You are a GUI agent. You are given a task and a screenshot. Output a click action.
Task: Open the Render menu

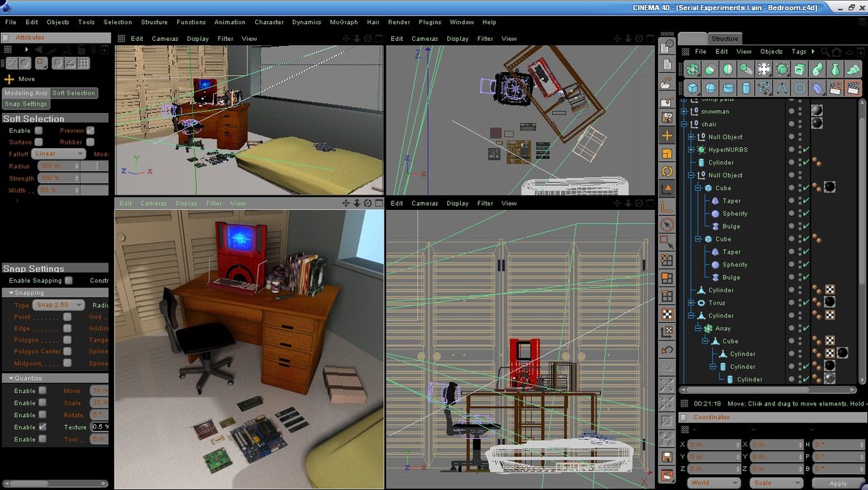pyautogui.click(x=398, y=22)
